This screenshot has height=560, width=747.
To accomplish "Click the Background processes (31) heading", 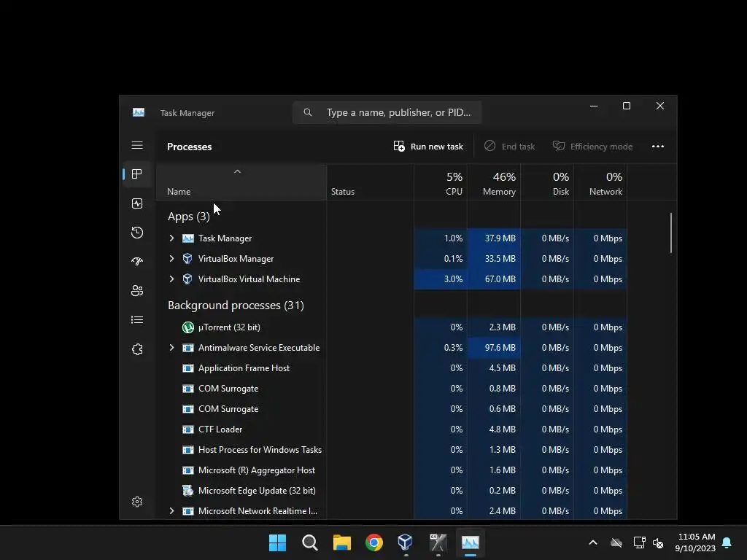I will (236, 306).
